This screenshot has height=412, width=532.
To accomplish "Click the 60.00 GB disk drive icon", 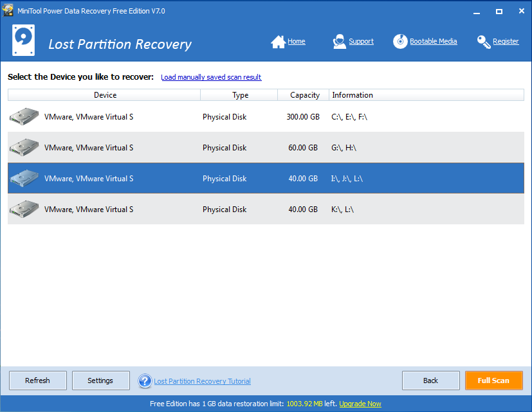I will 24,147.
